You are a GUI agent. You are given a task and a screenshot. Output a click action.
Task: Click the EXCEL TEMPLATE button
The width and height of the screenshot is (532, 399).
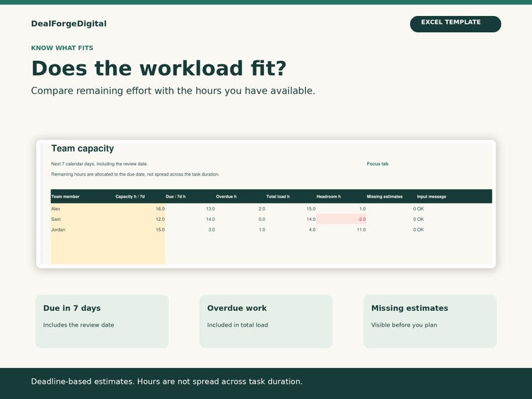coord(456,24)
